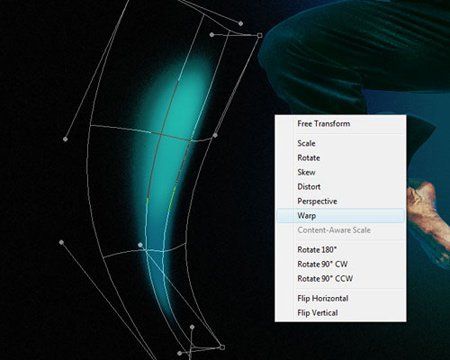The width and height of the screenshot is (450, 360).
Task: Click the warp handle on the right edge midpoint
Action: [x=215, y=135]
